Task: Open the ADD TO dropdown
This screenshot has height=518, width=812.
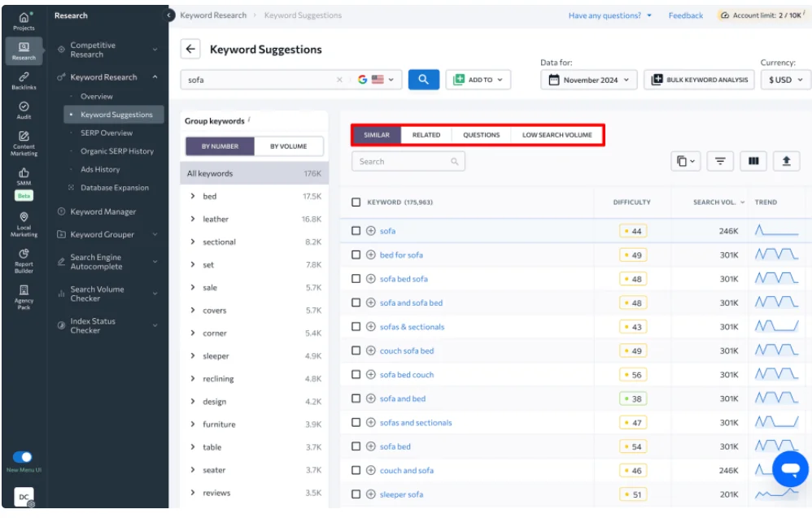Action: click(478, 80)
